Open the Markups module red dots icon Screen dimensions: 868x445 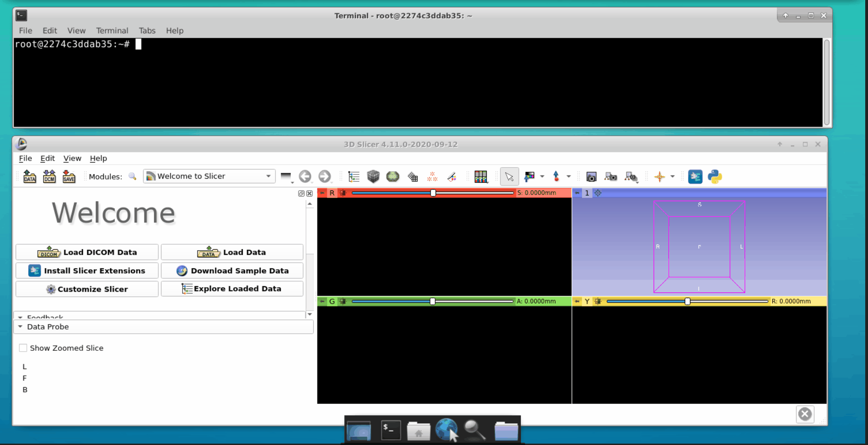432,176
